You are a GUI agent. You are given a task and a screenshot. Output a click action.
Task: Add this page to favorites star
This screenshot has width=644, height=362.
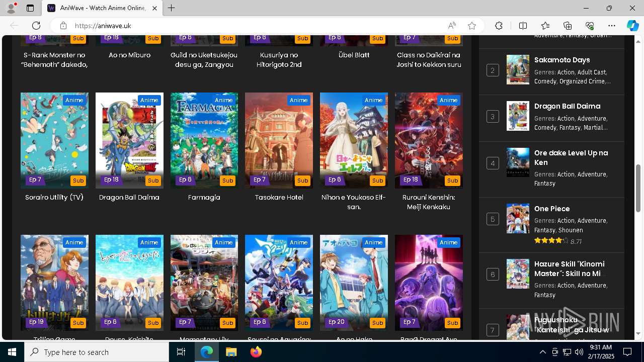(x=472, y=26)
